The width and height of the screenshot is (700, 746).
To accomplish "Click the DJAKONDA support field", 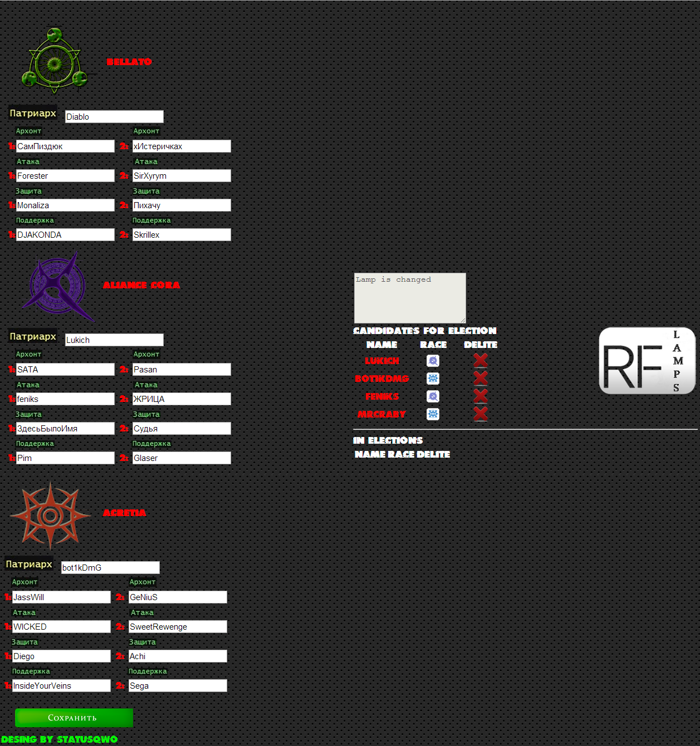I will click(65, 234).
